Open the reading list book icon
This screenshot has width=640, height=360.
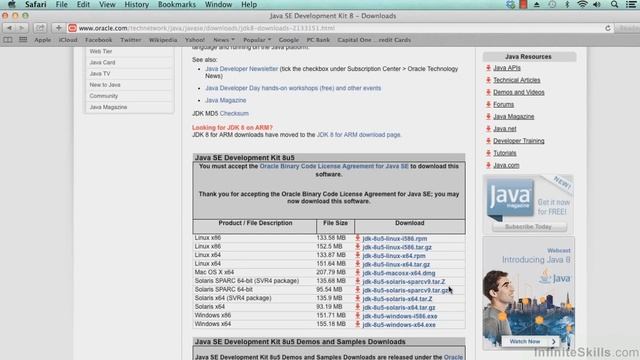8,40
